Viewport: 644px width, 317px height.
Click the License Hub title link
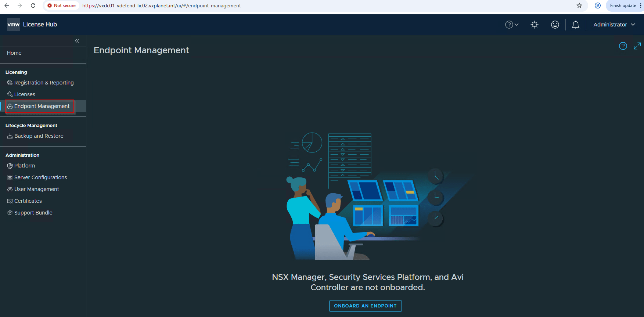tap(40, 25)
